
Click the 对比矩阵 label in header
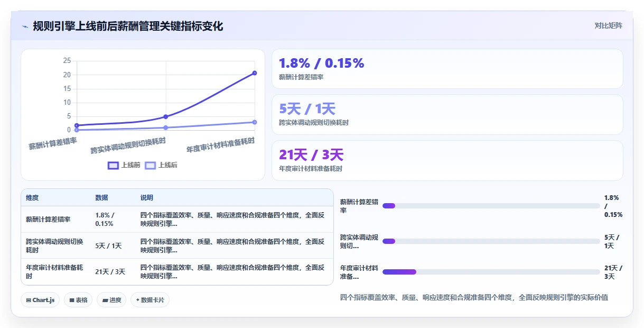click(608, 25)
